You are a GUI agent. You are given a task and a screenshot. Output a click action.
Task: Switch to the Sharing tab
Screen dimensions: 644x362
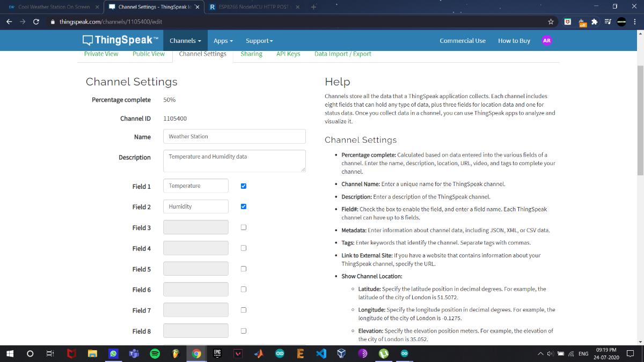251,54
